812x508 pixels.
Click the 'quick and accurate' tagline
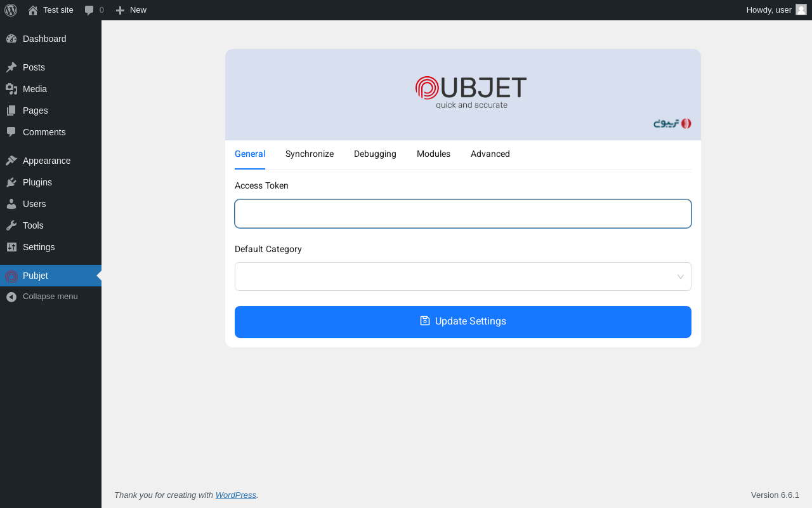[x=471, y=105]
